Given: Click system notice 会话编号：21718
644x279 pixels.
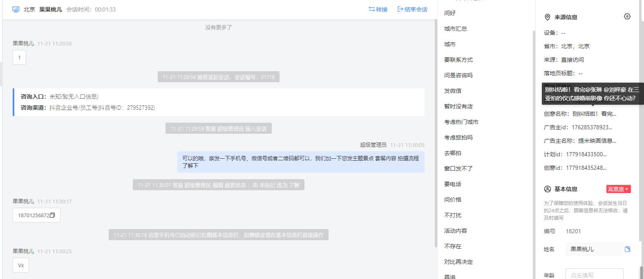Looking at the screenshot, I should [x=219, y=77].
